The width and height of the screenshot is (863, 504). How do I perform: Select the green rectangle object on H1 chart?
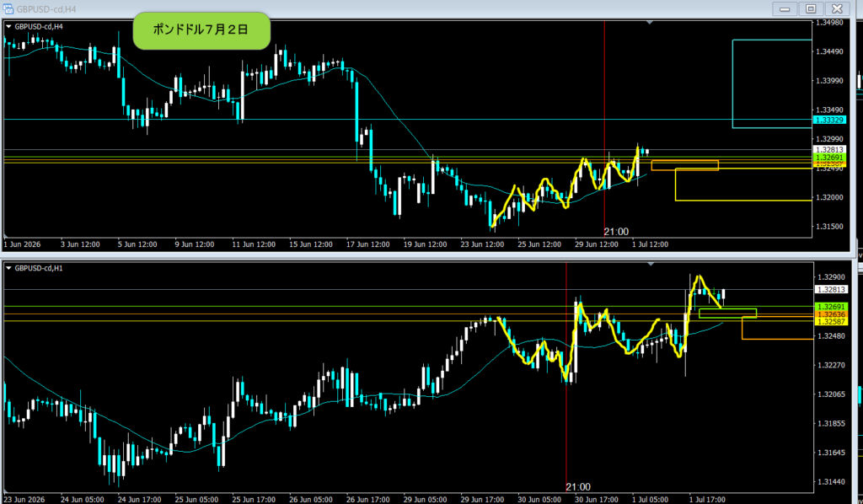727,313
